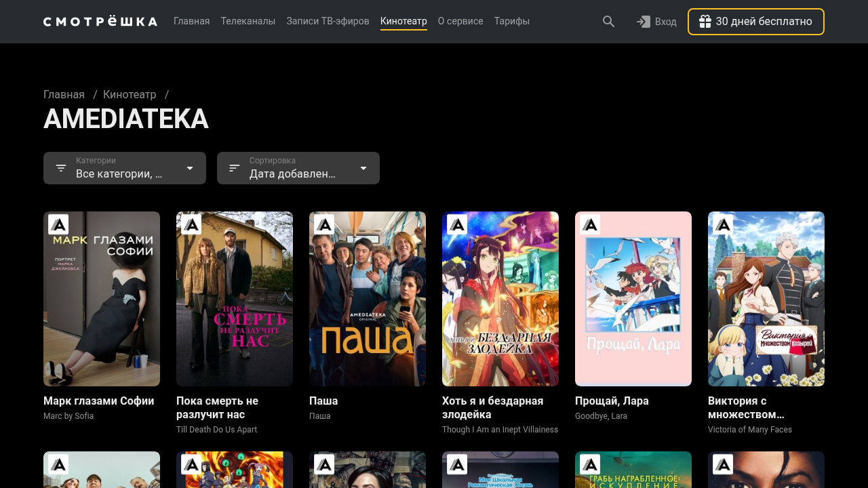Click the 30 дней бесплатно button
This screenshot has width=868, height=488.
pos(756,22)
